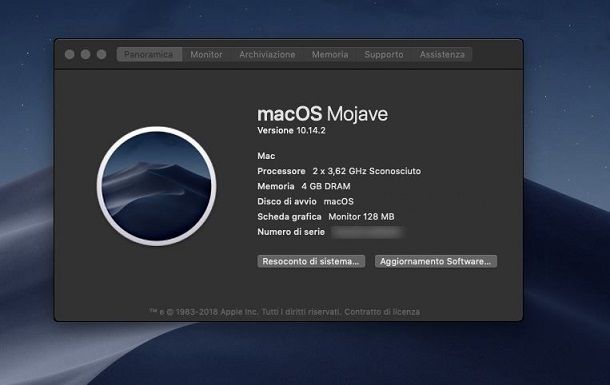The width and height of the screenshot is (610, 385).
Task: Click Resoconto di sistema button
Action: [x=311, y=261]
